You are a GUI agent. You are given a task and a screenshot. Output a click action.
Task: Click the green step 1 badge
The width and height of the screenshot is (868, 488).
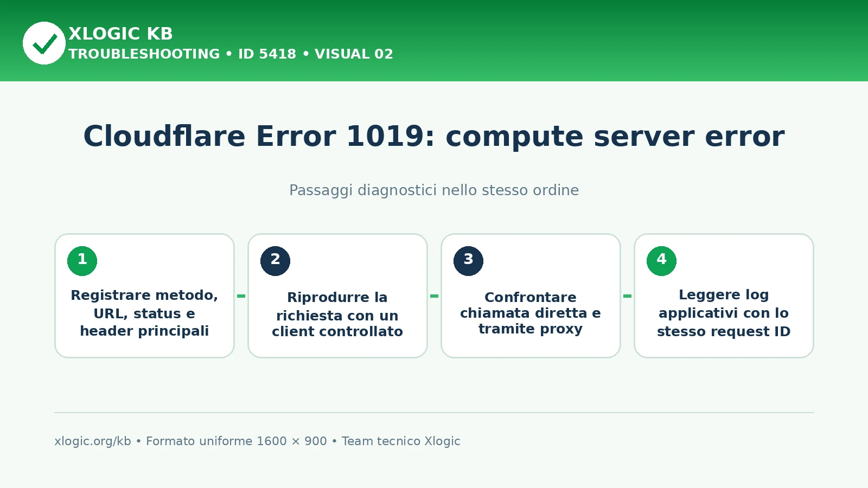82,261
